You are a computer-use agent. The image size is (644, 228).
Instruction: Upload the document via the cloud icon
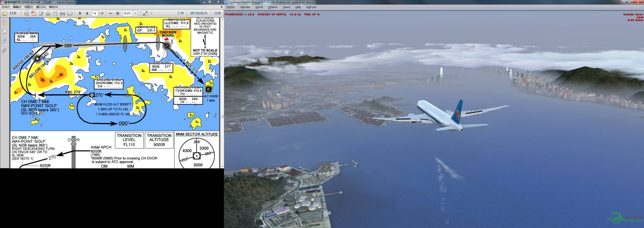48,13
